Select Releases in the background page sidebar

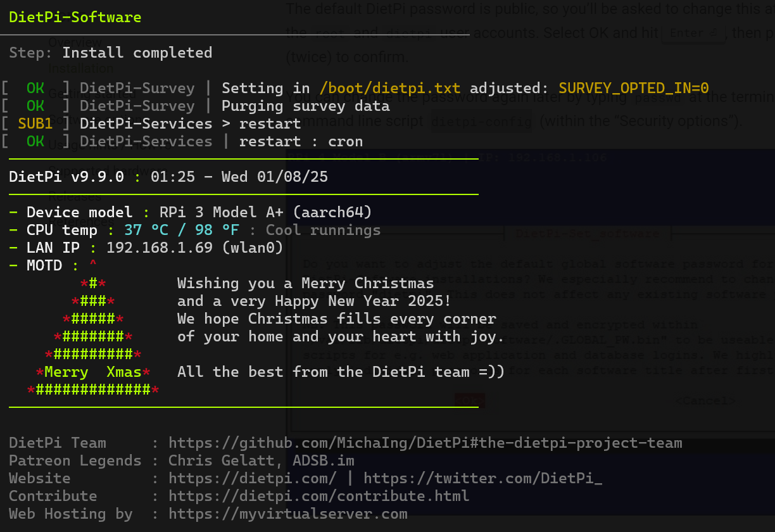point(75,196)
